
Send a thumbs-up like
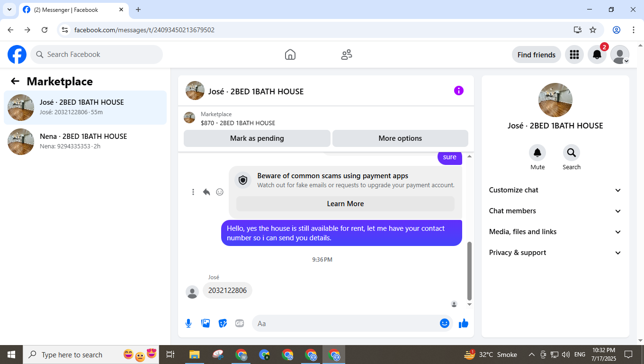[464, 323]
